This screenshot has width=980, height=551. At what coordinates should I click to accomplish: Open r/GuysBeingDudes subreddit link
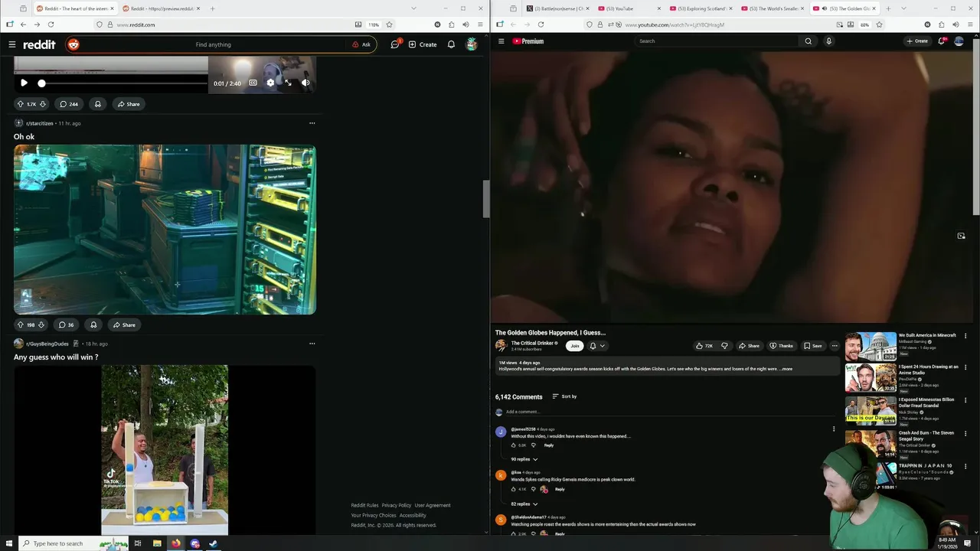point(47,344)
